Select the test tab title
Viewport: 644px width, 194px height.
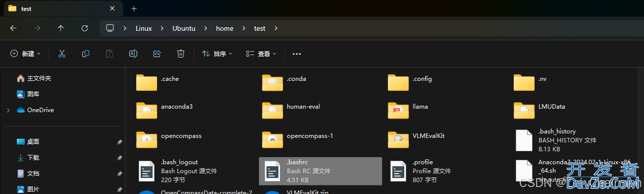pos(26,8)
